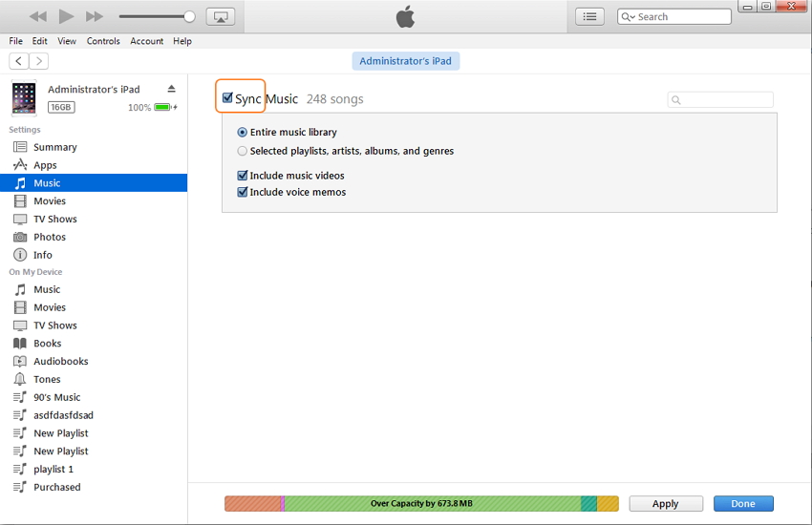Click the Done button

pos(742,504)
